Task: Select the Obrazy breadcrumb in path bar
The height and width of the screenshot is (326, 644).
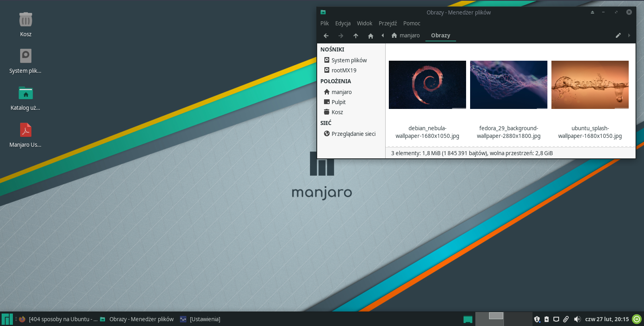Action: coord(441,35)
